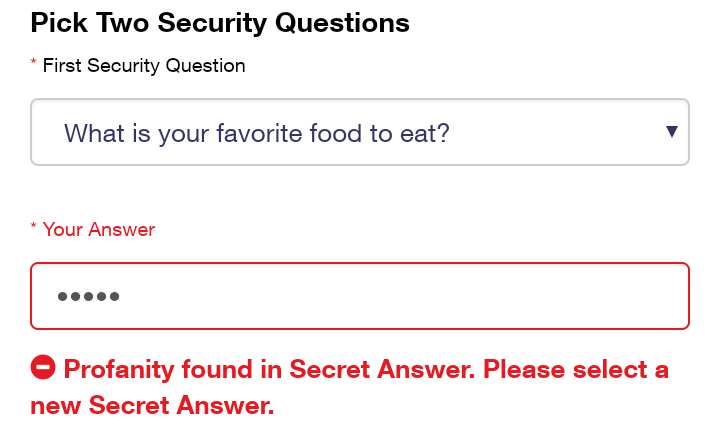Click the word "eat?" in the selected question

tap(422, 132)
